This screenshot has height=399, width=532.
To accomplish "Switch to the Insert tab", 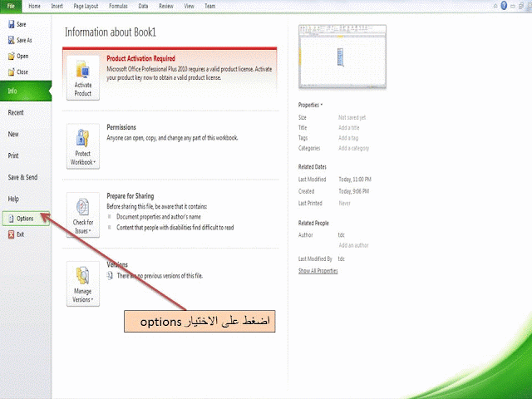I will pyautogui.click(x=57, y=6).
